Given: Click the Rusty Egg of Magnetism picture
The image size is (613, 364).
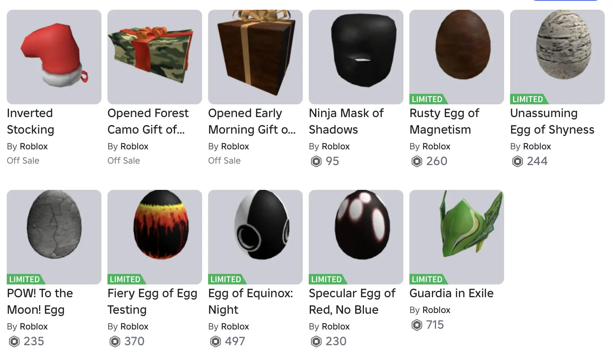Looking at the screenshot, I should [x=457, y=53].
